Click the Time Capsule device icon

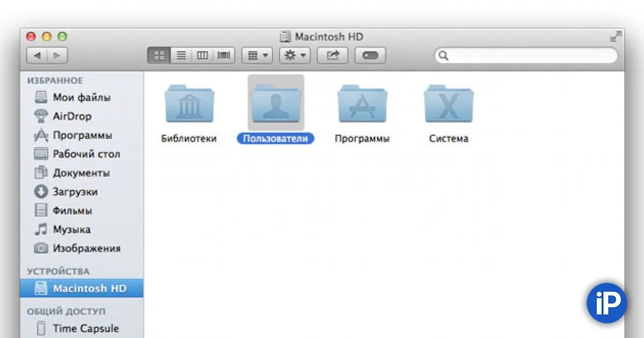tap(41, 328)
